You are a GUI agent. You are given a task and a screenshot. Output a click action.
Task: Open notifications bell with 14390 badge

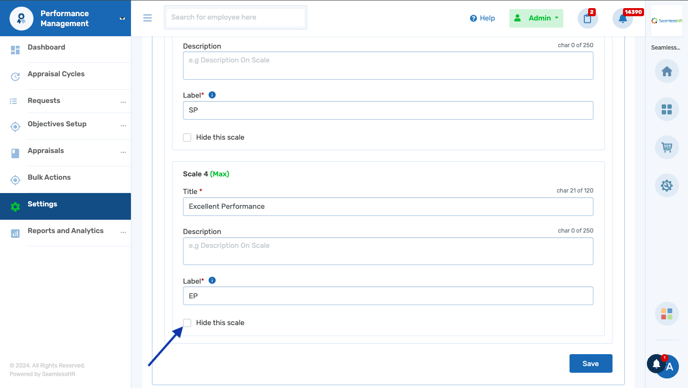(623, 18)
